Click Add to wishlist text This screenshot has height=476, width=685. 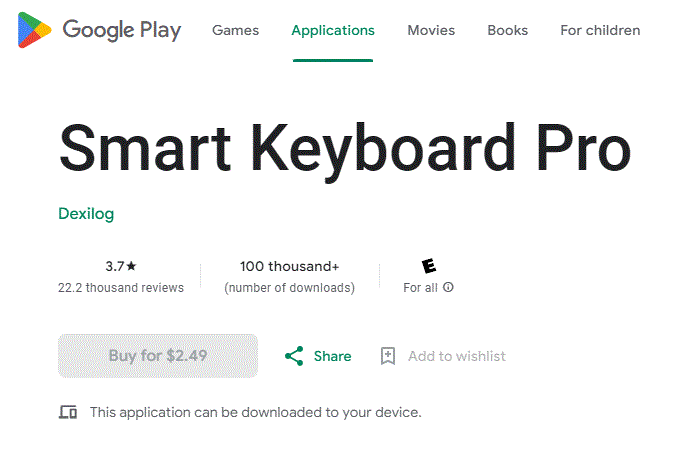click(x=457, y=356)
